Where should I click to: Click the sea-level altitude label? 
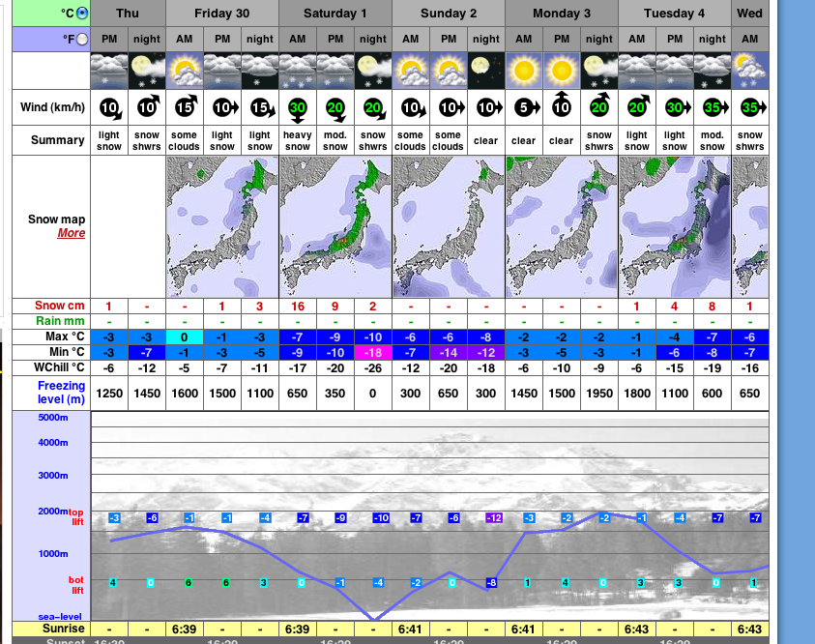(60, 617)
